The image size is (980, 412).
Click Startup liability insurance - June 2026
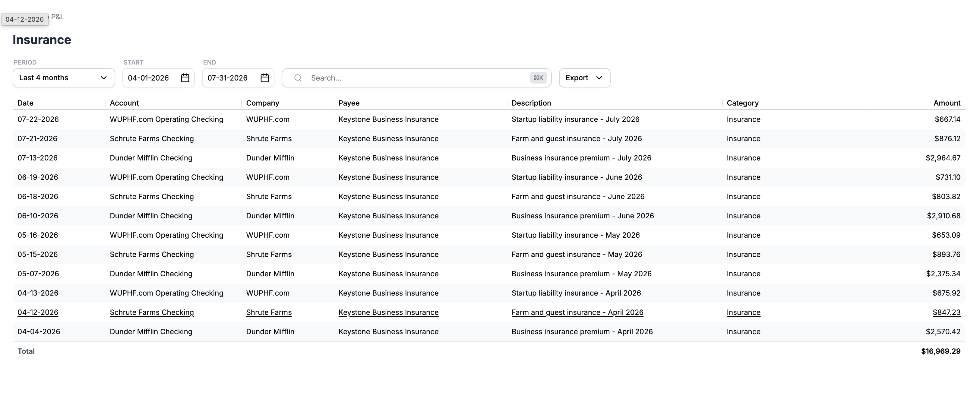click(577, 177)
